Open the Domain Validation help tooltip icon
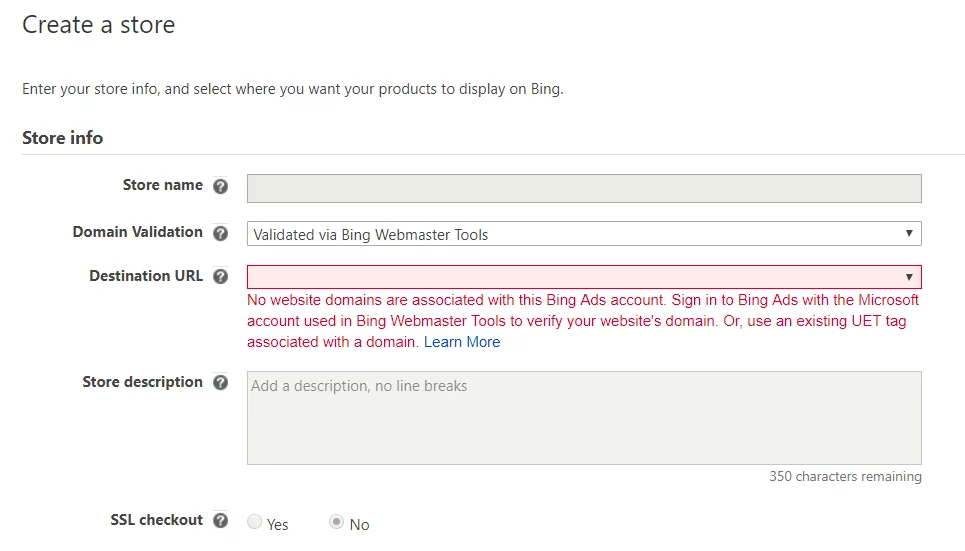The height and width of the screenshot is (551, 965). click(220, 233)
